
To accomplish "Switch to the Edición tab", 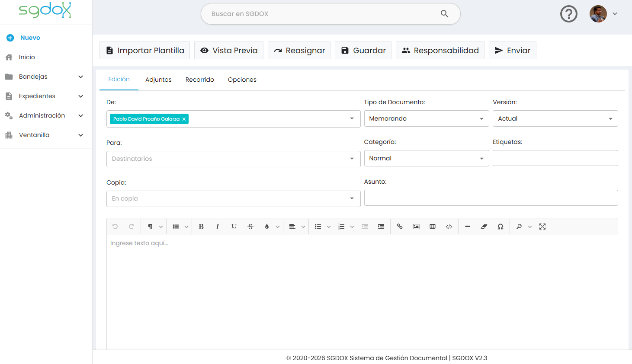I will tap(119, 80).
